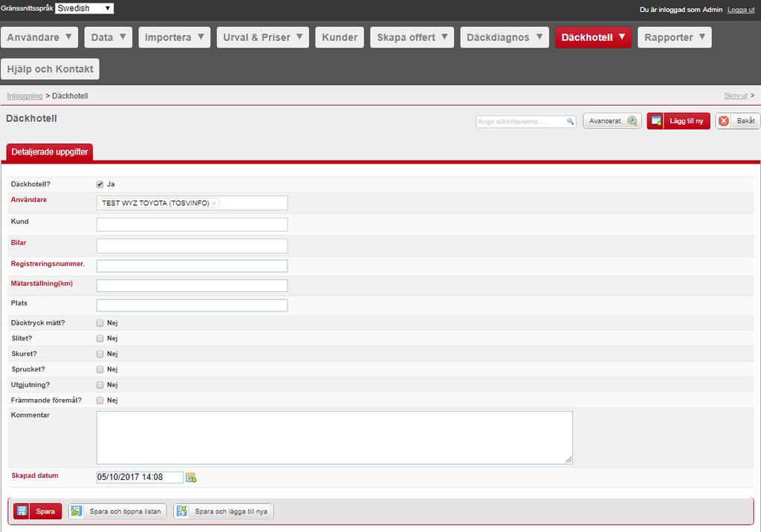The image size is (761, 532).
Task: Open the Gränssnittsspråk Swedish language dropdown
Action: [x=85, y=8]
